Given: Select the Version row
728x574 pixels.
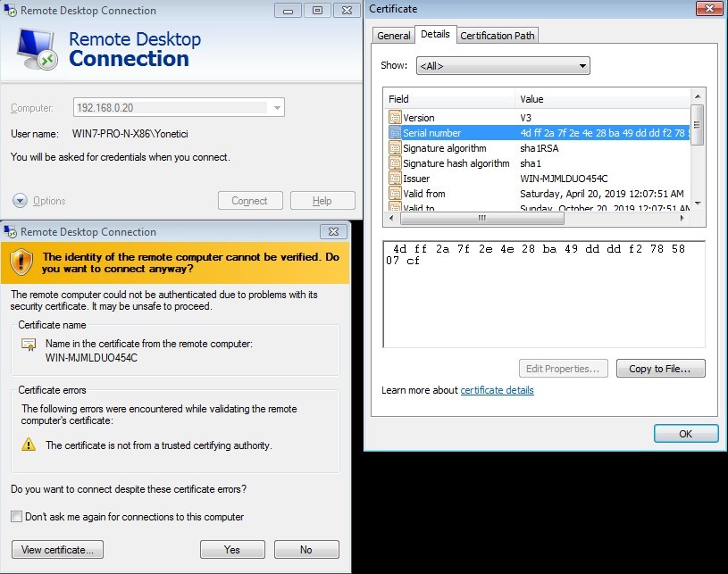Looking at the screenshot, I should pyautogui.click(x=539, y=118).
